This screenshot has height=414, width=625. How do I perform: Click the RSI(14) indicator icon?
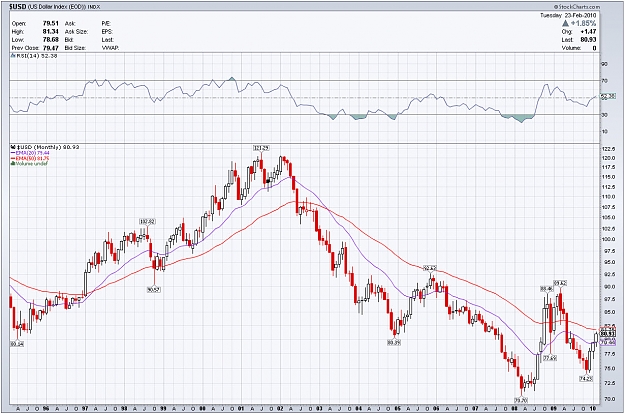click(13, 56)
